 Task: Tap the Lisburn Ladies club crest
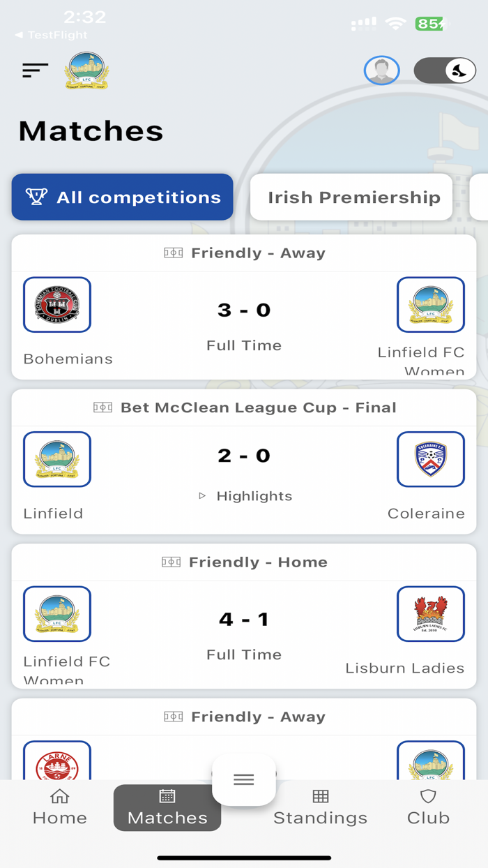click(x=431, y=614)
